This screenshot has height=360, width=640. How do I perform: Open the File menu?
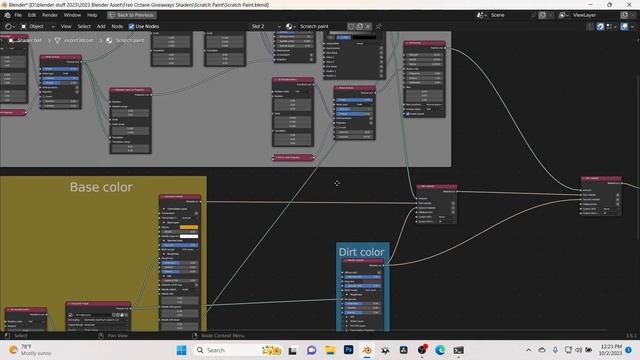[18, 15]
